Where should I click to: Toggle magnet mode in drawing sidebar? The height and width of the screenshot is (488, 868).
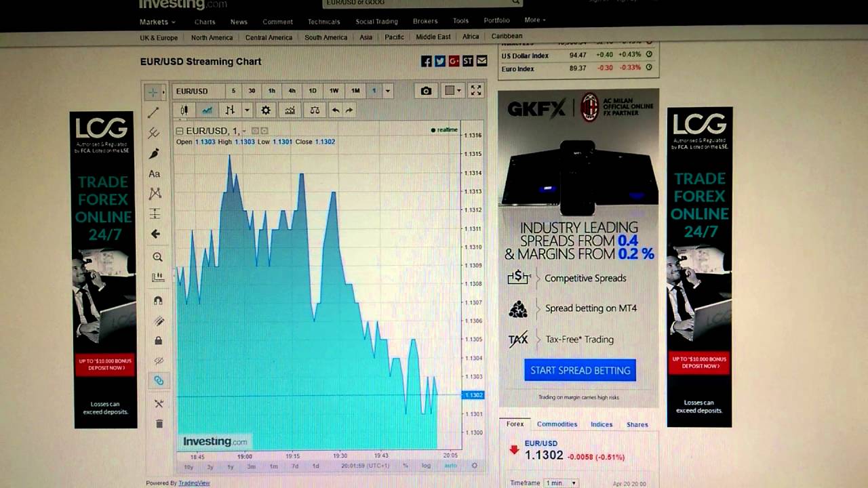point(158,300)
